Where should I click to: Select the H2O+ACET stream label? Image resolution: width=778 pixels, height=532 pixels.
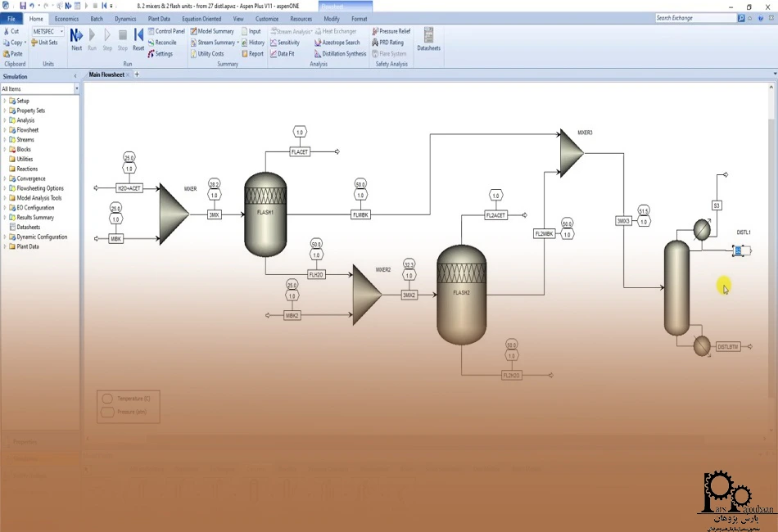(x=129, y=188)
